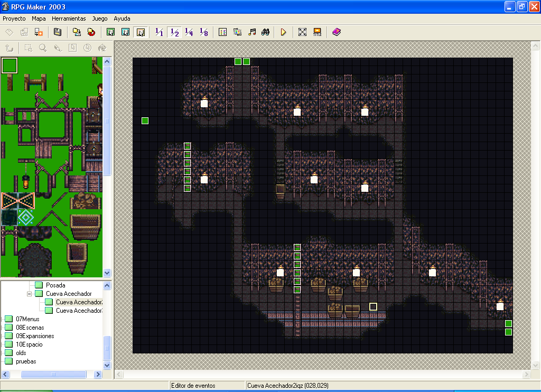Click the New Project toolbar icon
The width and height of the screenshot is (541, 392).
pyautogui.click(x=10, y=32)
